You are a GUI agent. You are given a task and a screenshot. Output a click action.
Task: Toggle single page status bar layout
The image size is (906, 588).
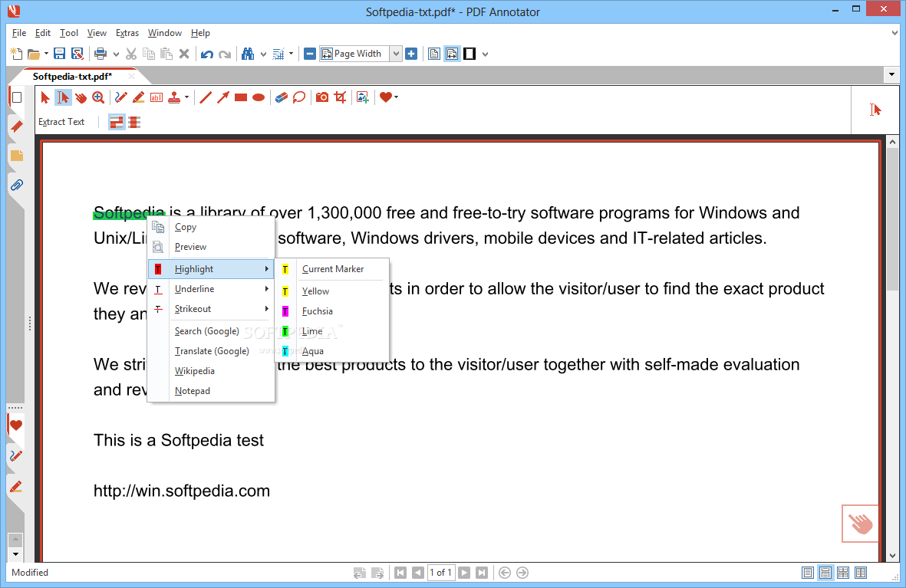coord(808,573)
